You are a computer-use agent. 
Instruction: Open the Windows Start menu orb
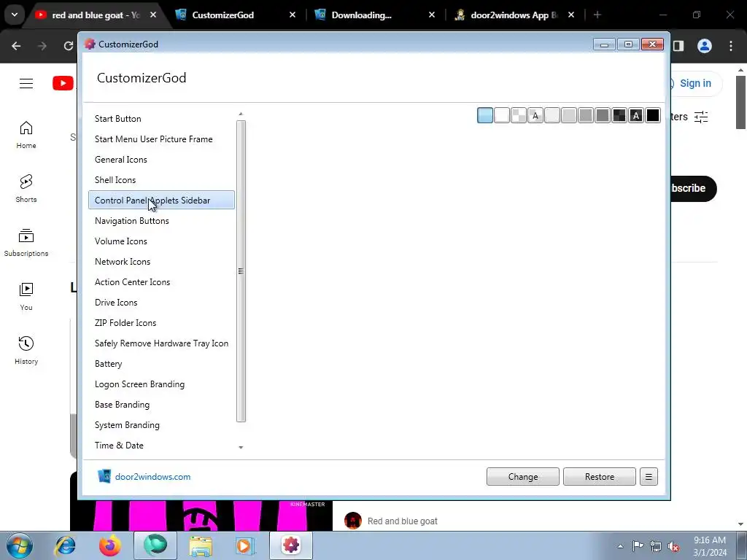coord(20,545)
